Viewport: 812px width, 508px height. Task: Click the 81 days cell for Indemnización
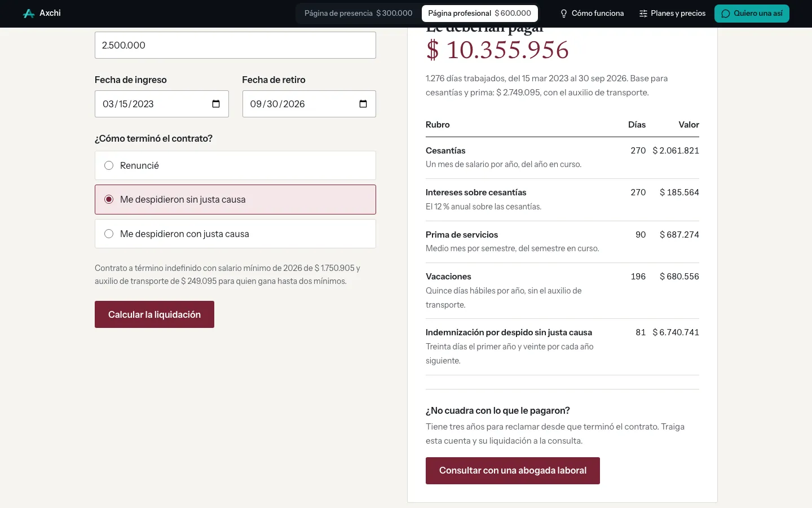point(641,332)
